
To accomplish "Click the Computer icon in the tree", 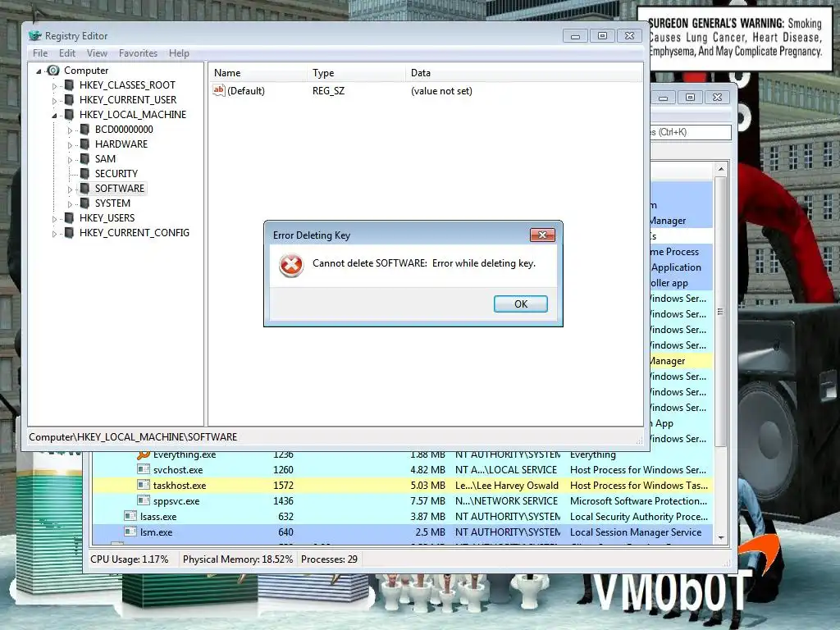I will [53, 71].
